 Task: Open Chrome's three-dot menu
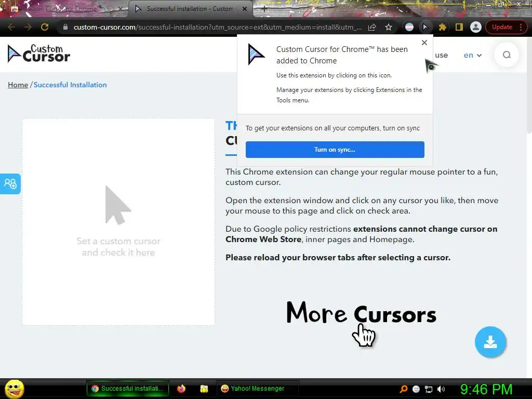pos(521,27)
